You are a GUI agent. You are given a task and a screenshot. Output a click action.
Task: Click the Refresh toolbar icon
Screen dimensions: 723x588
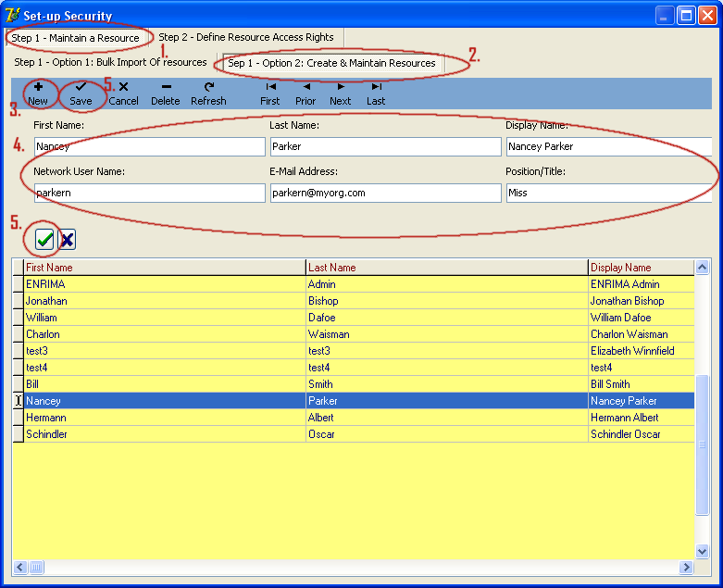pyautogui.click(x=208, y=87)
